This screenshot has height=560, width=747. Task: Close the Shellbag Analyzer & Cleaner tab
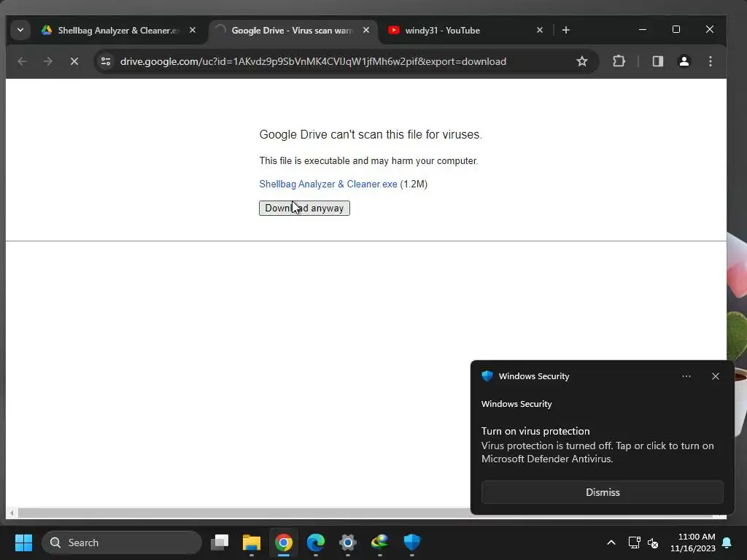click(x=193, y=30)
